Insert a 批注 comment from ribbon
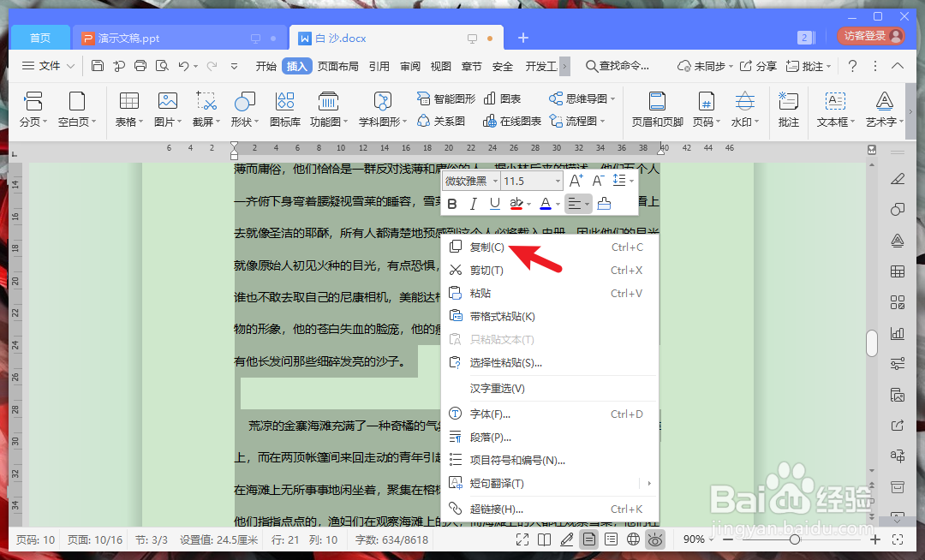 tap(788, 109)
